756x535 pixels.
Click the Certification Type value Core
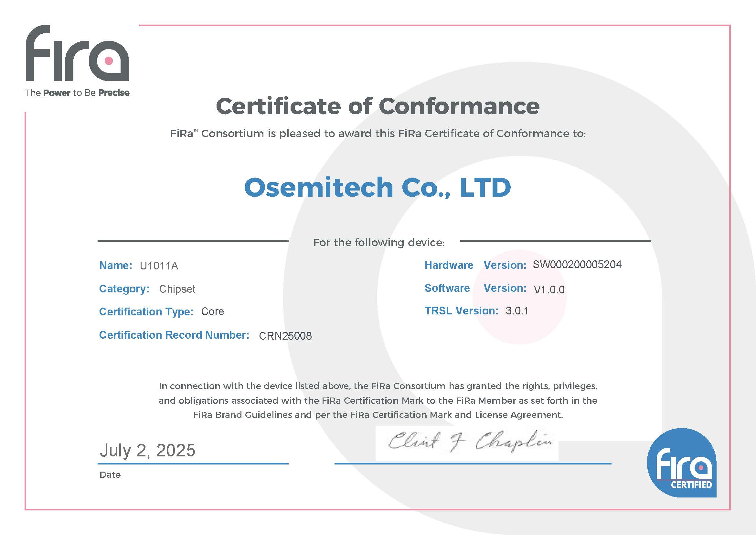(212, 311)
